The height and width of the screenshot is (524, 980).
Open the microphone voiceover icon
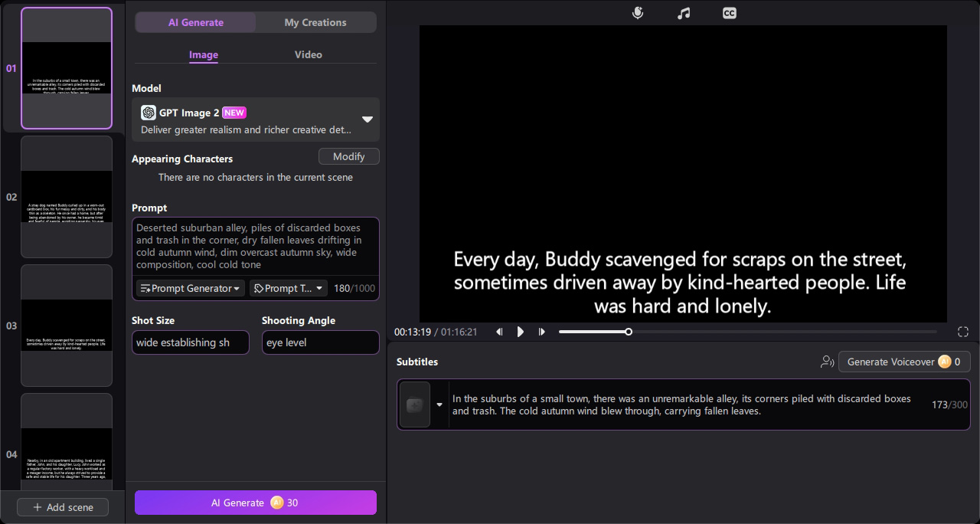coord(638,13)
